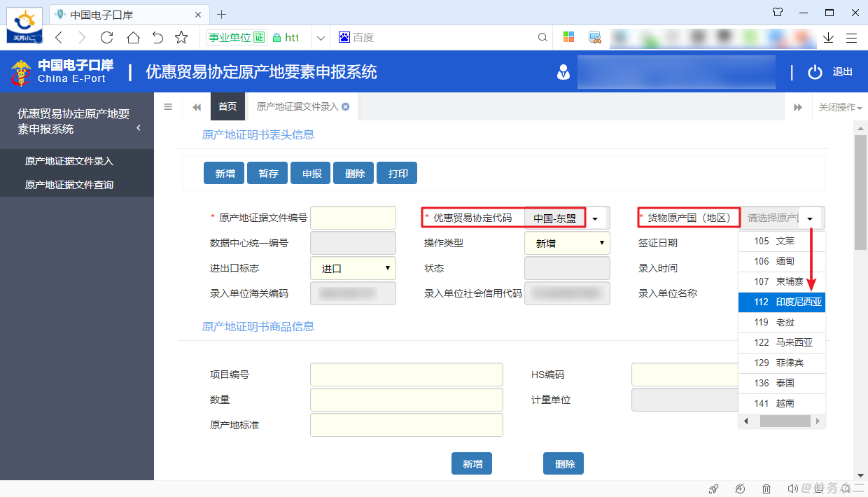Click the search magnifier in the search box
868x497 pixels.
point(542,38)
